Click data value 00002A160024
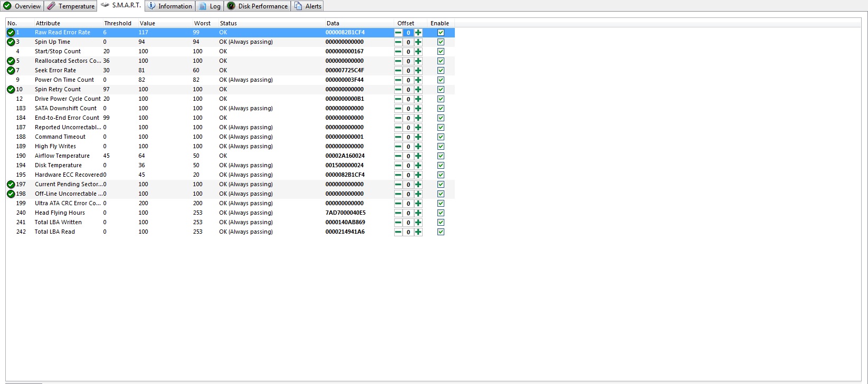The image size is (868, 384). pyautogui.click(x=345, y=156)
